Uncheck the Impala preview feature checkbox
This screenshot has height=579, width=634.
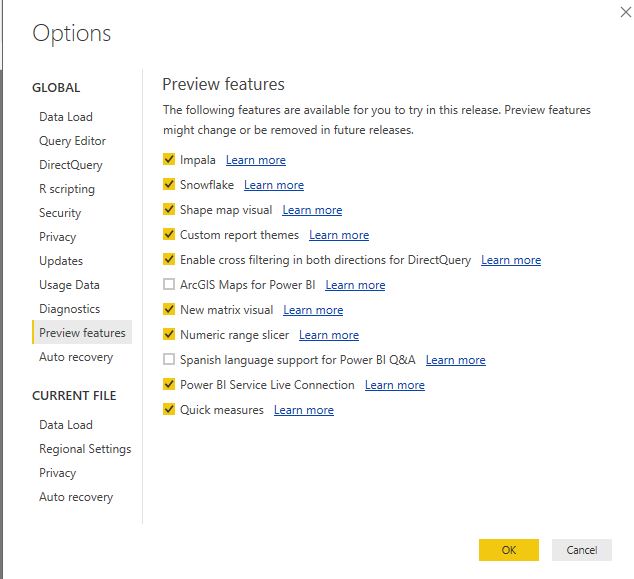coord(168,160)
